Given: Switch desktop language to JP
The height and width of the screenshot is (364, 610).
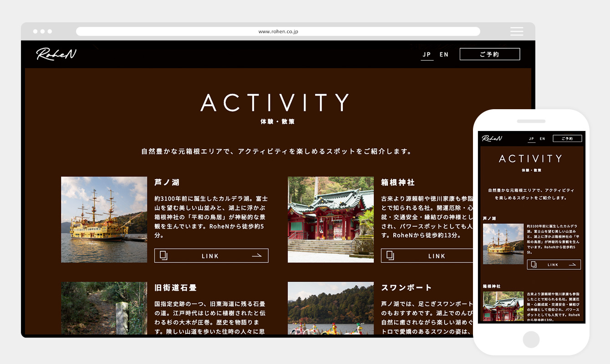Looking at the screenshot, I should (x=427, y=55).
